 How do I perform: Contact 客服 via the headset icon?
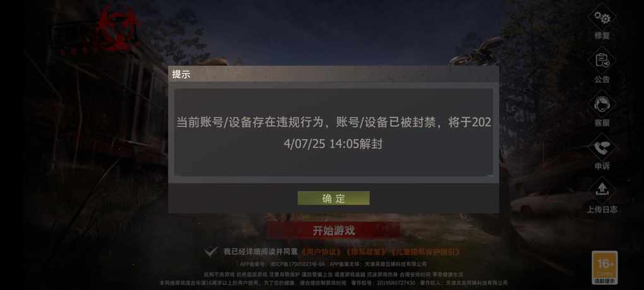[x=602, y=104]
